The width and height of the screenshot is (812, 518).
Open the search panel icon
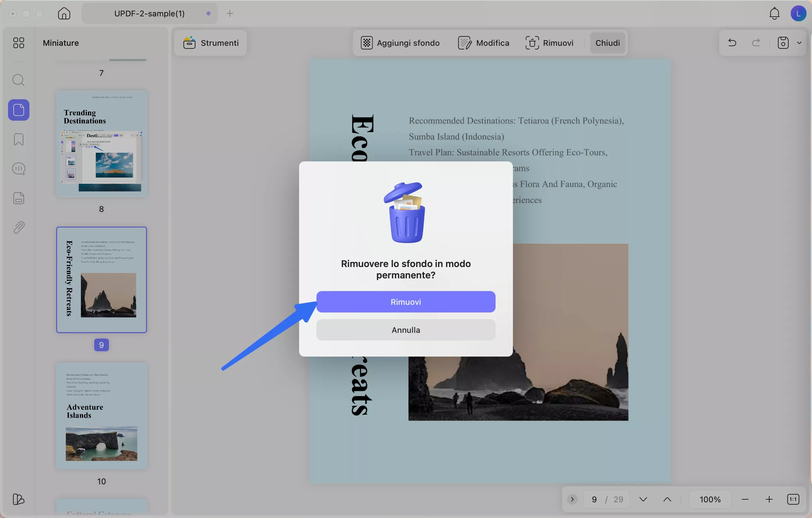pyautogui.click(x=19, y=80)
